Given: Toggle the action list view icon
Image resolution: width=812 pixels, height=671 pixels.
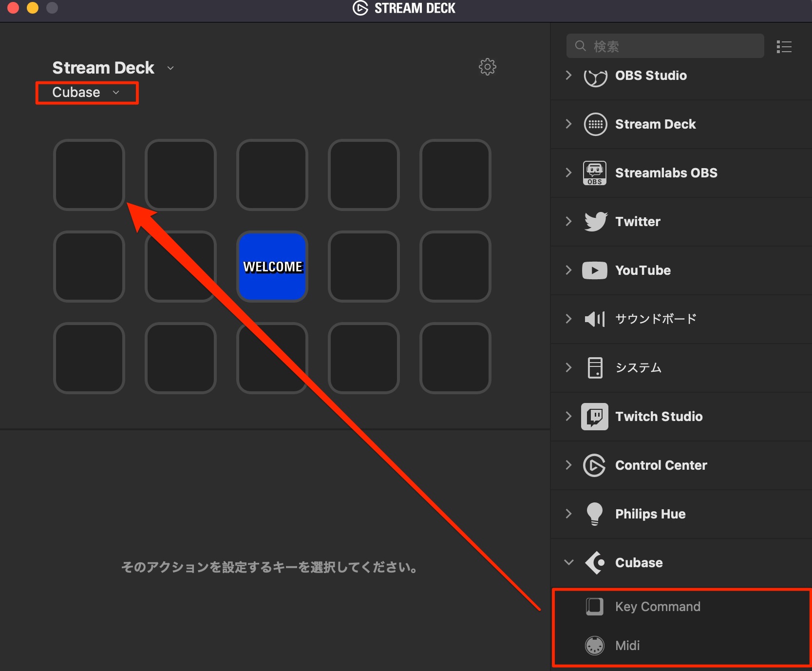Looking at the screenshot, I should pyautogui.click(x=784, y=47).
